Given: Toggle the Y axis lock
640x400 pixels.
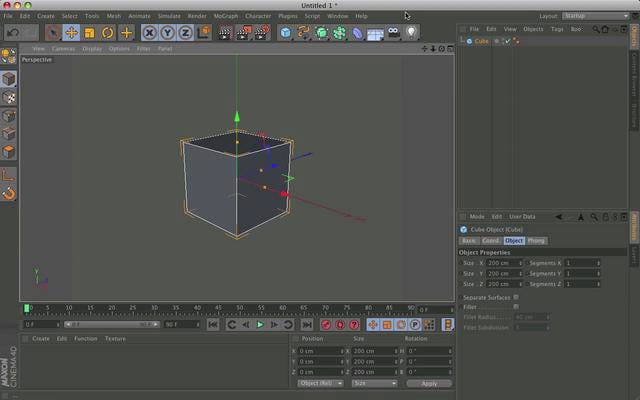Looking at the screenshot, I should (x=167, y=33).
